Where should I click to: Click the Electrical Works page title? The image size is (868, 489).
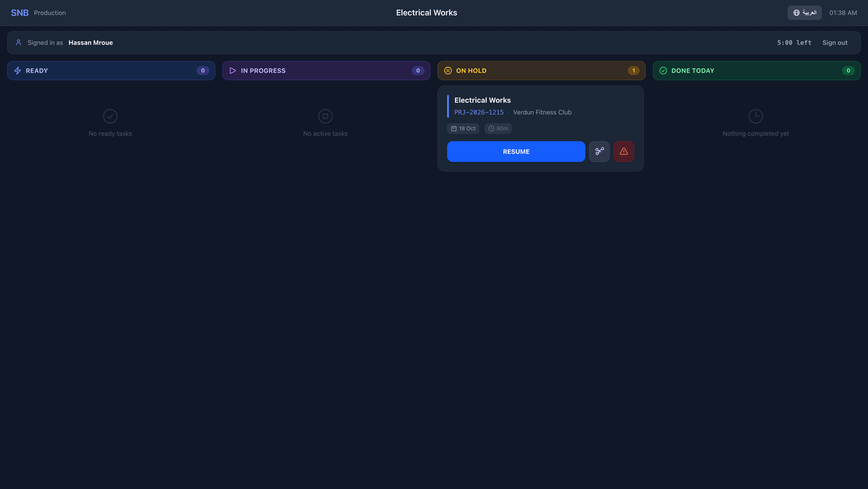[426, 12]
